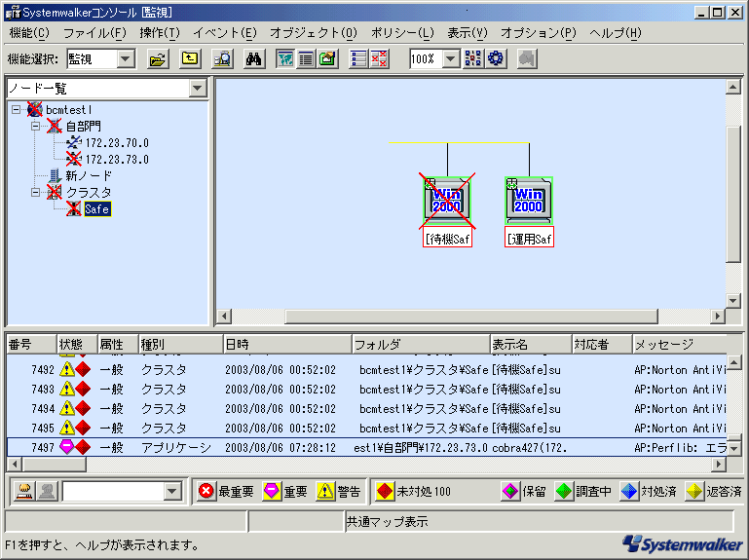Click the greyed-out toolbar icon after the gear

(x=527, y=58)
